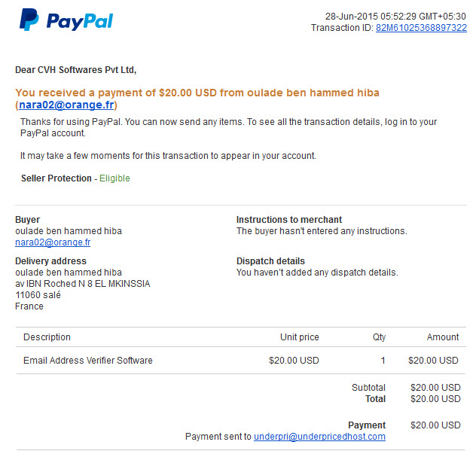
Task: Click the Instructions to merchant heading
Action: point(289,219)
